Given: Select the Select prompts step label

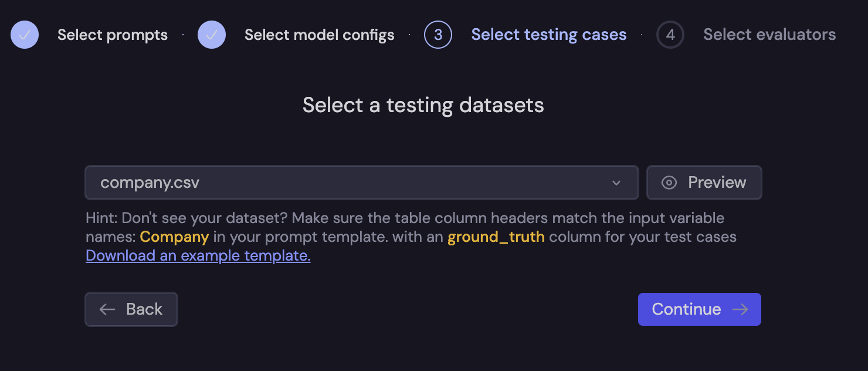Looking at the screenshot, I should click(x=112, y=35).
